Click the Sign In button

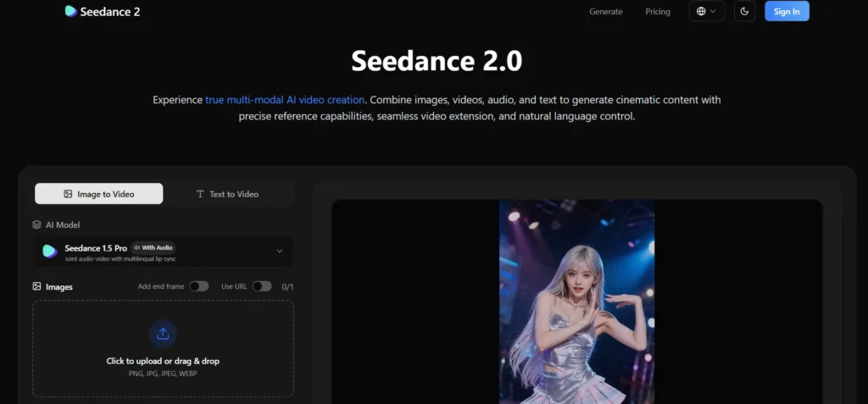click(x=787, y=12)
